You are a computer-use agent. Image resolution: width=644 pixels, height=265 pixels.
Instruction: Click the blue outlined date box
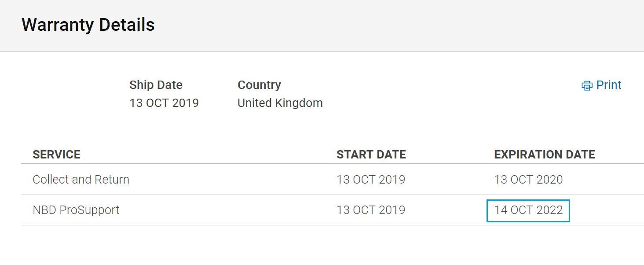click(x=528, y=210)
